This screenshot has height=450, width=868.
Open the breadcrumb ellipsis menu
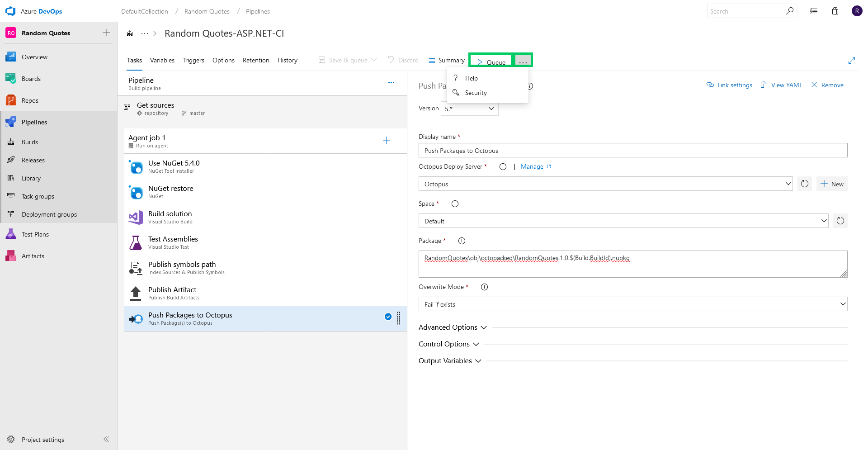[x=145, y=33]
